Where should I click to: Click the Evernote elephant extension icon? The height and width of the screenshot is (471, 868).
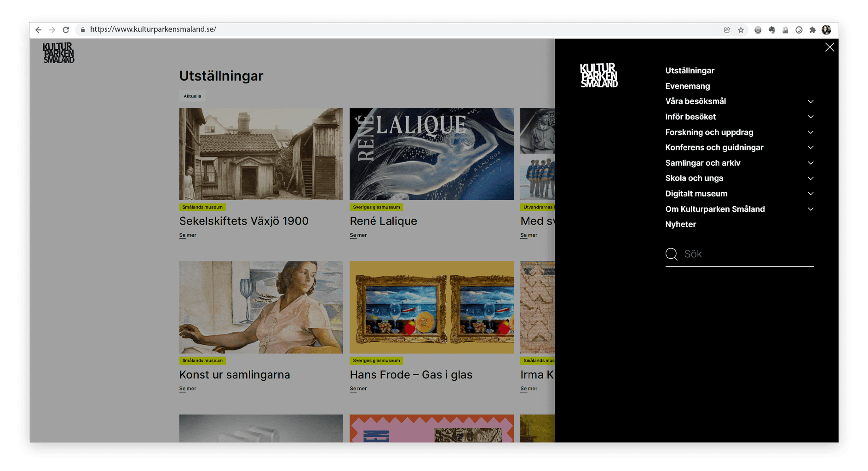(x=771, y=30)
